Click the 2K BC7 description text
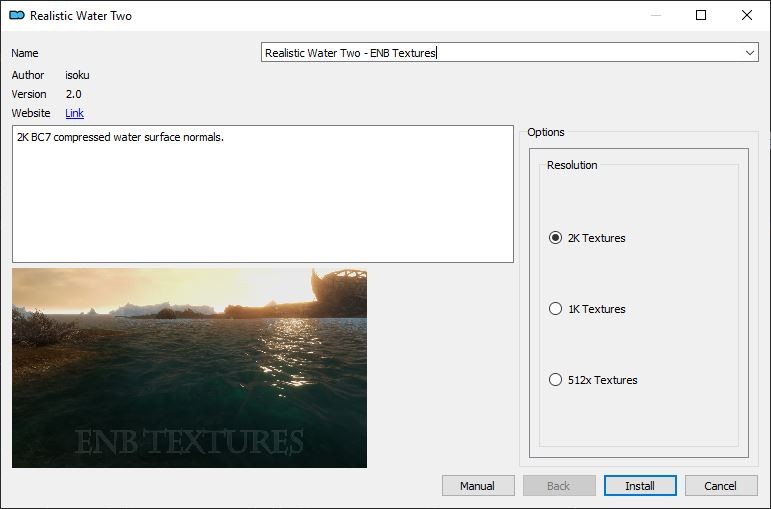 [x=120, y=137]
